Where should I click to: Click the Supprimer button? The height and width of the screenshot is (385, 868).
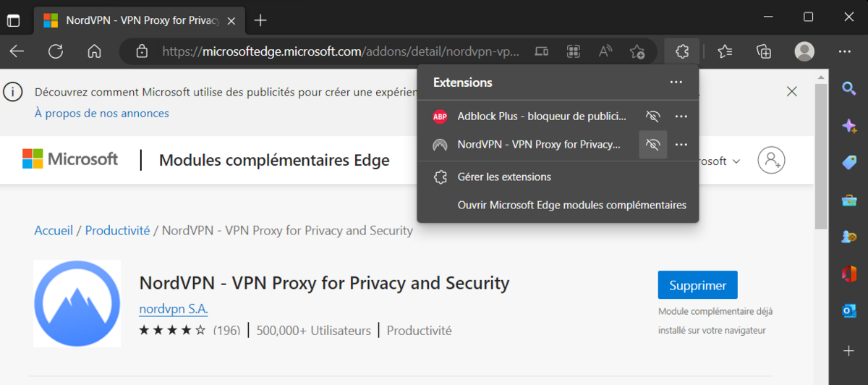[697, 285]
